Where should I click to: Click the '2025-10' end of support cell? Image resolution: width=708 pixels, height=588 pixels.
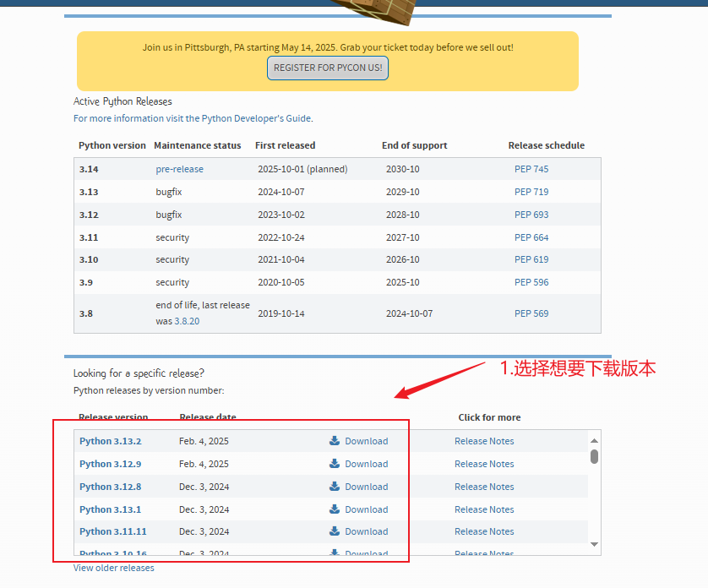(402, 282)
